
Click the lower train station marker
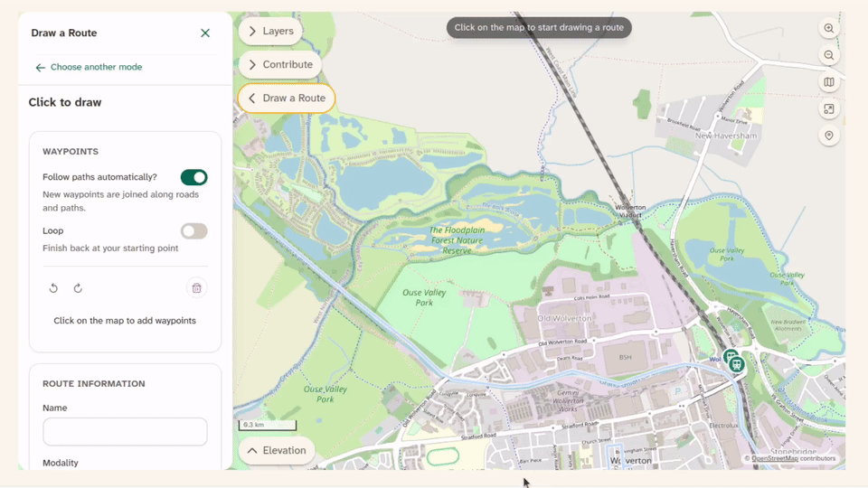click(x=736, y=364)
